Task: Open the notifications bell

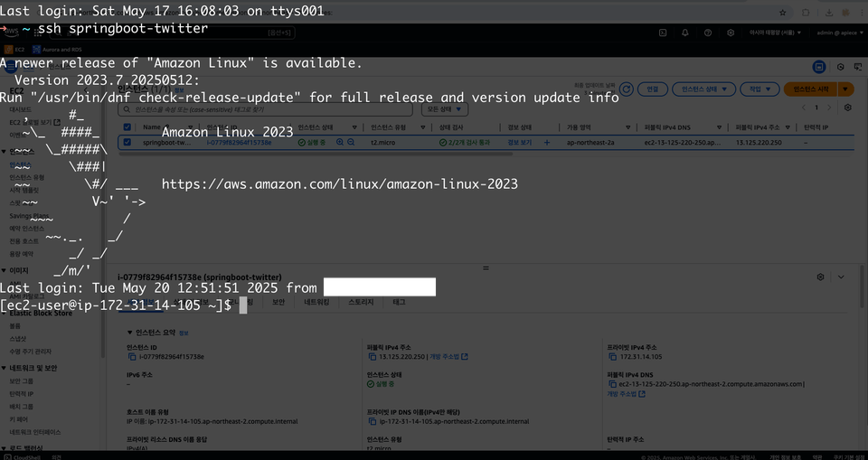Action: (684, 33)
